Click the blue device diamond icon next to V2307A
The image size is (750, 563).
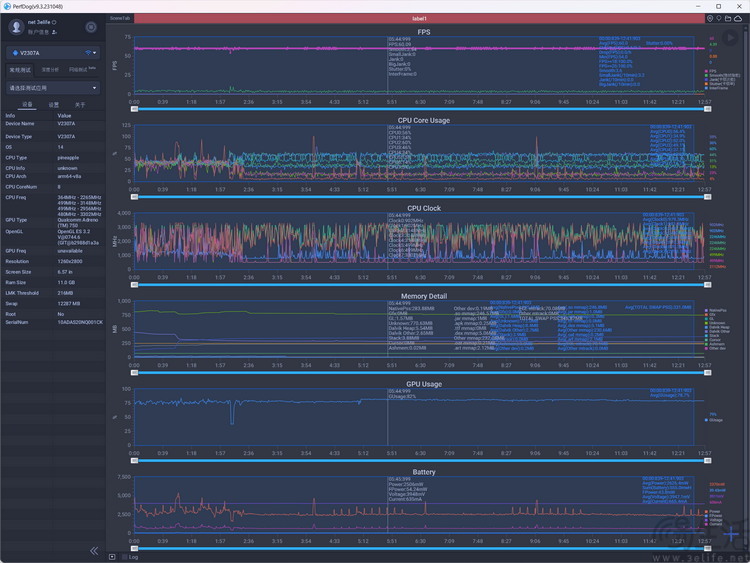coord(15,53)
